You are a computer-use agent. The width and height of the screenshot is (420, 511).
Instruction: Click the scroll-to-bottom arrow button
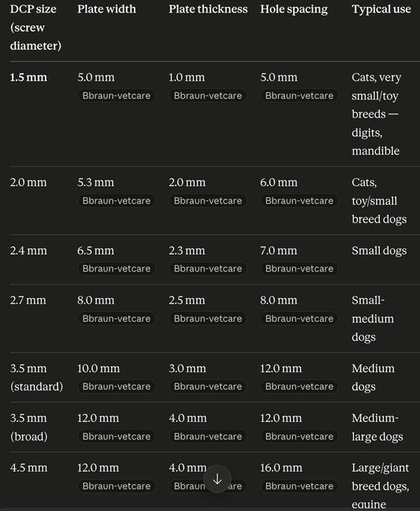click(x=217, y=479)
